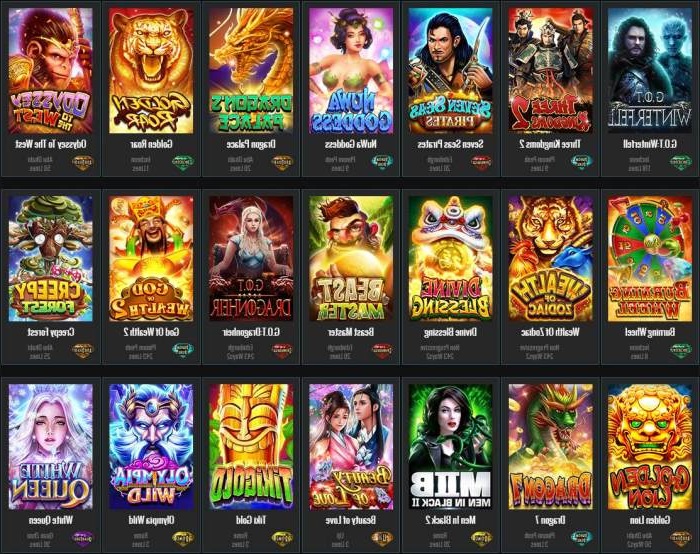The image size is (700, 554).
Task: Select the Divine Blessing lion dance cover
Action: [x=451, y=258]
